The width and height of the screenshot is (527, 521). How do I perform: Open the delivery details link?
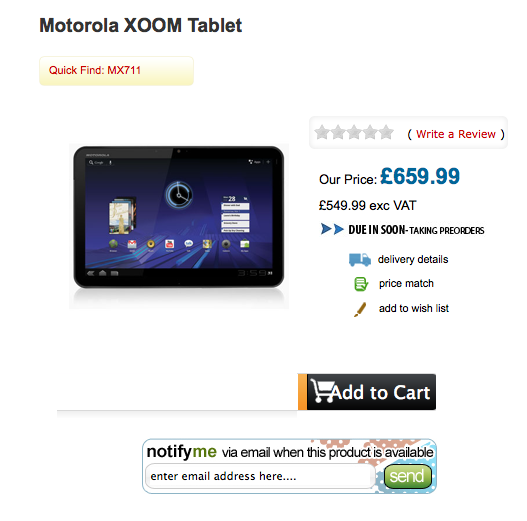coord(413,259)
